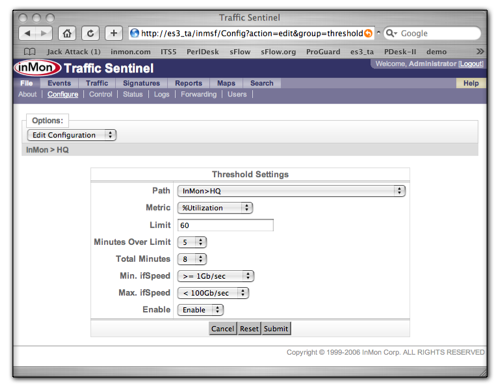The image size is (500, 387).
Task: Open the Metric dropdown %Utilization
Action: 215,208
